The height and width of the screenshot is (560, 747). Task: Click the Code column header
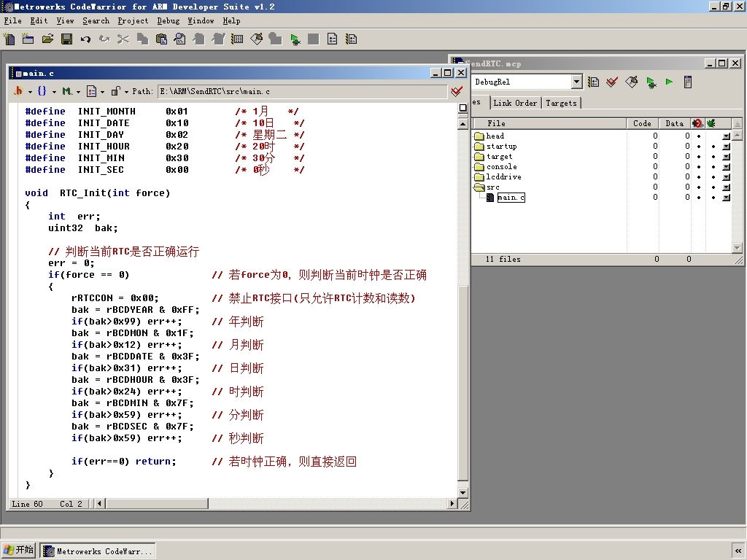pos(642,123)
